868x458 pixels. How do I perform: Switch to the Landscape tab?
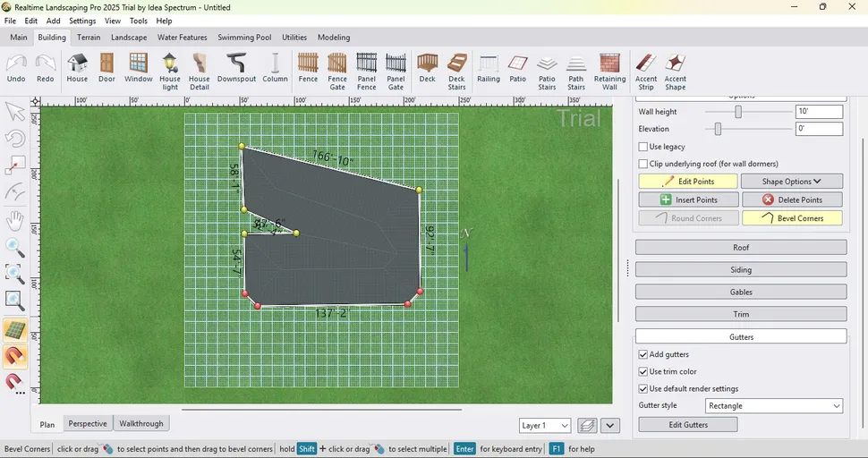click(129, 38)
